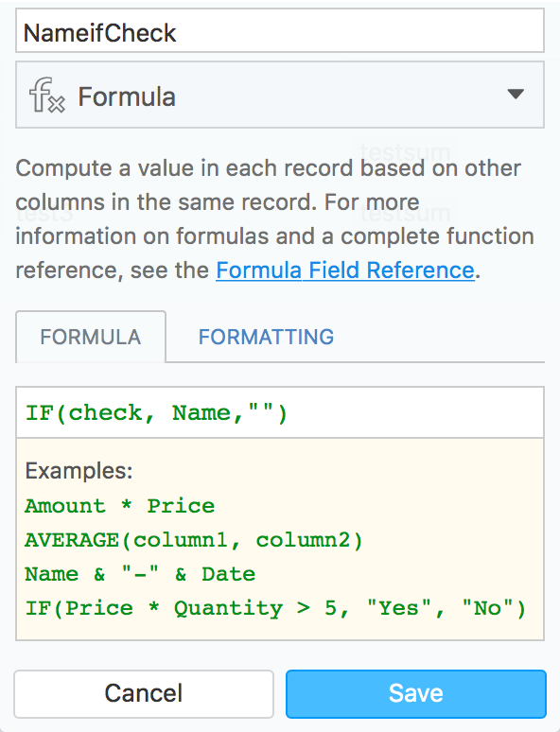The height and width of the screenshot is (732, 560).
Task: Click the formula description paragraph
Action: pyautogui.click(x=274, y=219)
